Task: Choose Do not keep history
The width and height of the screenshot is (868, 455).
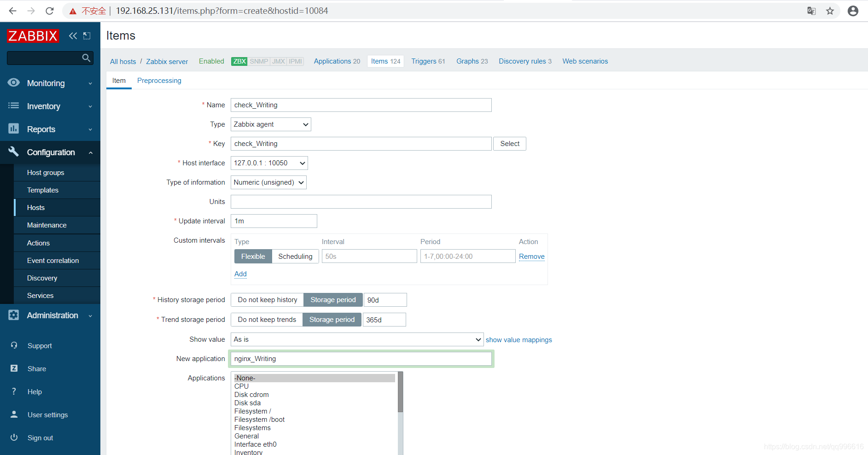Action: point(268,300)
